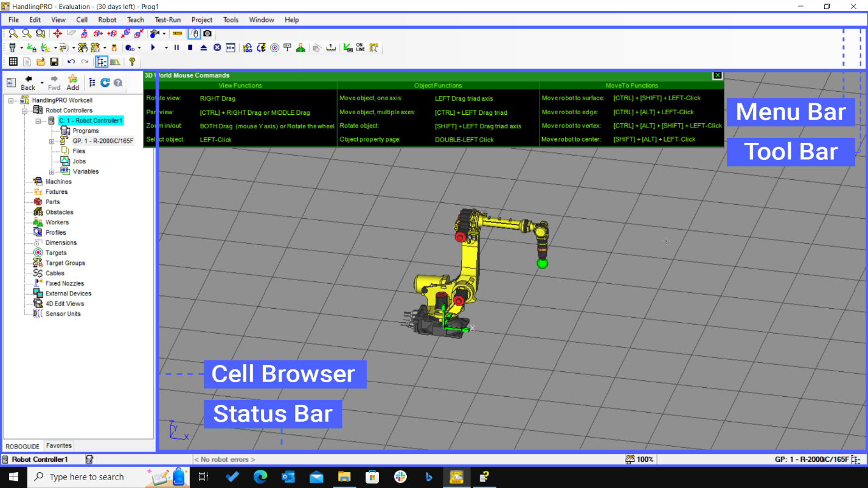Image resolution: width=868 pixels, height=488 pixels.
Task: Open the dropdown arrow beside the Play button
Action: click(x=165, y=47)
